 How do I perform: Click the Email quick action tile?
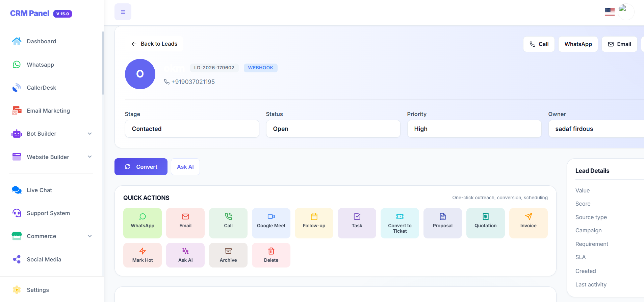[185, 223]
